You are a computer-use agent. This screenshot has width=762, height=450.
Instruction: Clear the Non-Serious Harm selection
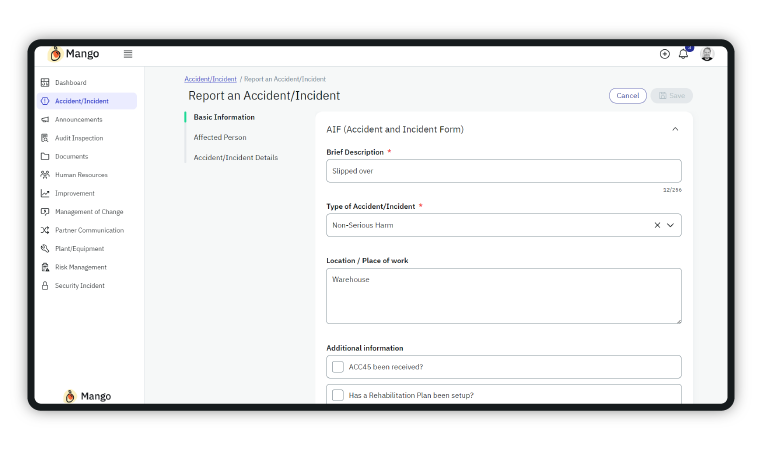[657, 226]
